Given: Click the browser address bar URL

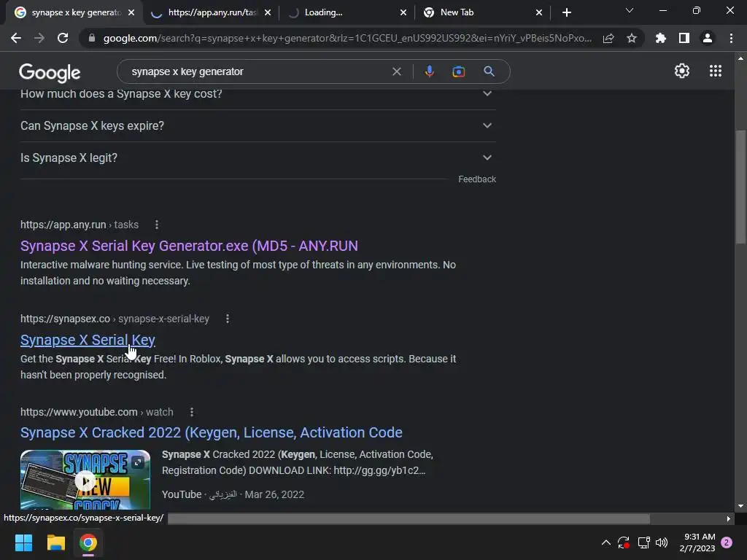Looking at the screenshot, I should [x=347, y=38].
